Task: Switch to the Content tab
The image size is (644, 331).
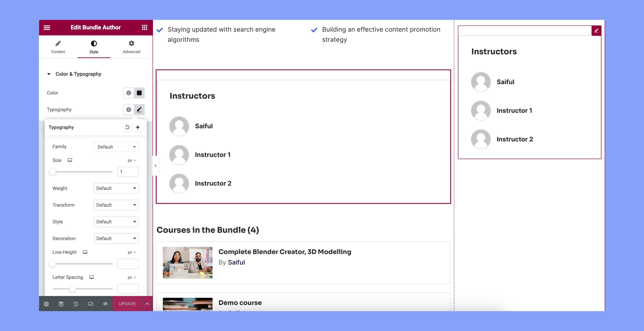Action: pyautogui.click(x=58, y=47)
